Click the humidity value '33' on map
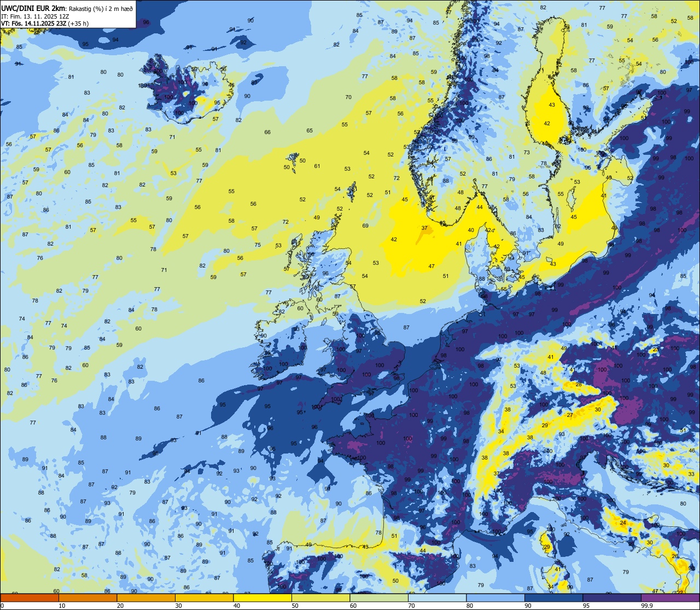 point(691,474)
